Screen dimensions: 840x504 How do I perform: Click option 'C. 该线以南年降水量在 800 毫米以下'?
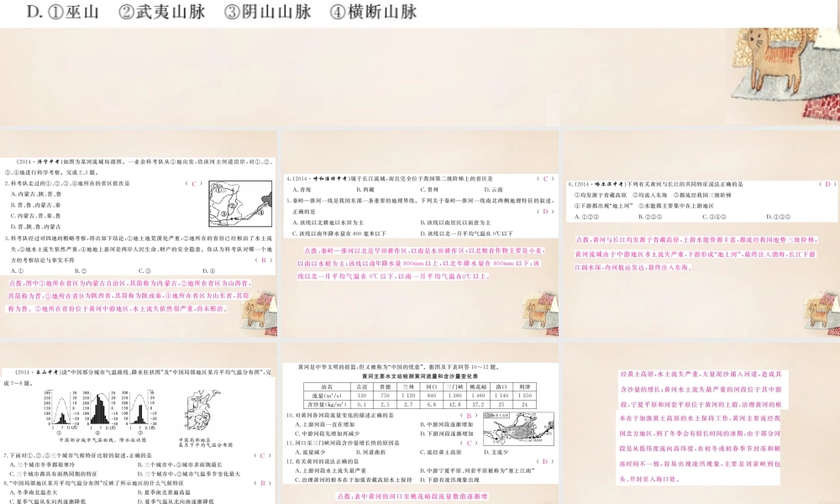point(339,234)
